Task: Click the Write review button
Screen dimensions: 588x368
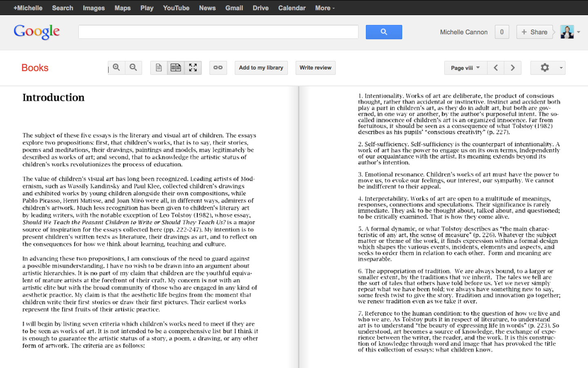Action: point(315,68)
